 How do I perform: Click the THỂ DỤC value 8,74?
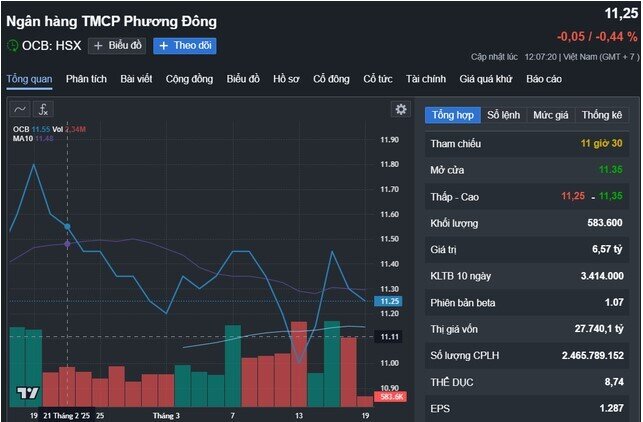(x=614, y=382)
